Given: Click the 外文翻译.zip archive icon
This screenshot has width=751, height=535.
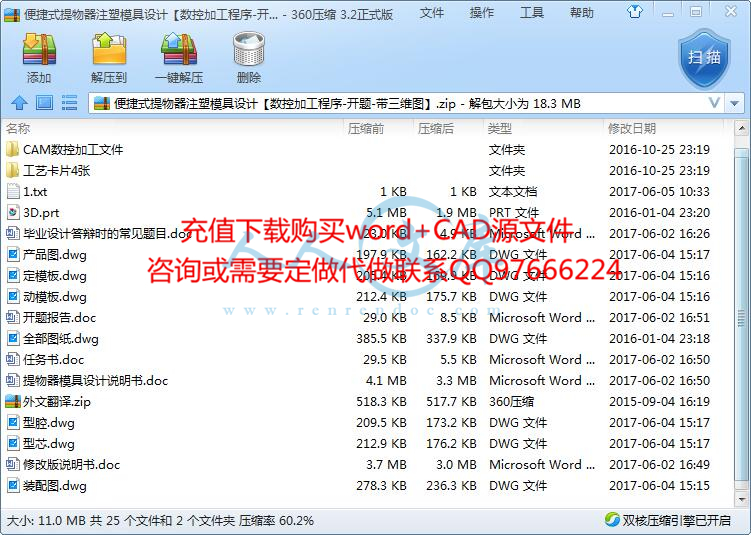Looking at the screenshot, I should point(13,401).
